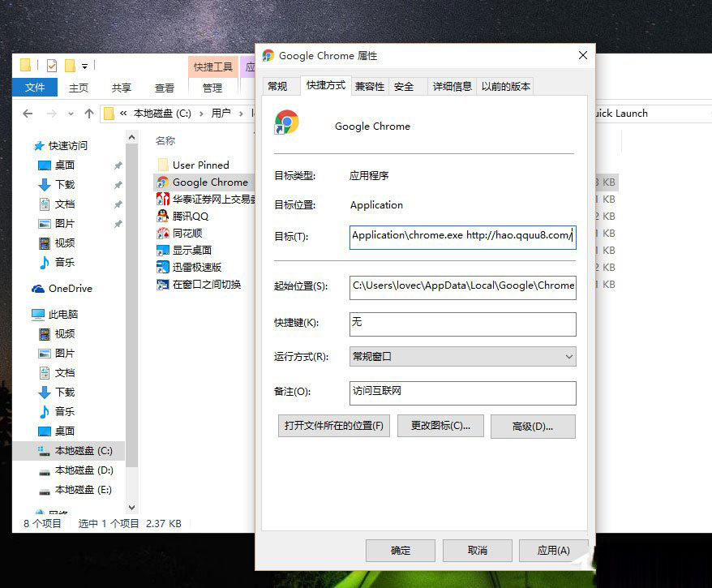Image resolution: width=712 pixels, height=588 pixels.
Task: Click the up-one-level arrow in Explorer
Action: [x=89, y=114]
